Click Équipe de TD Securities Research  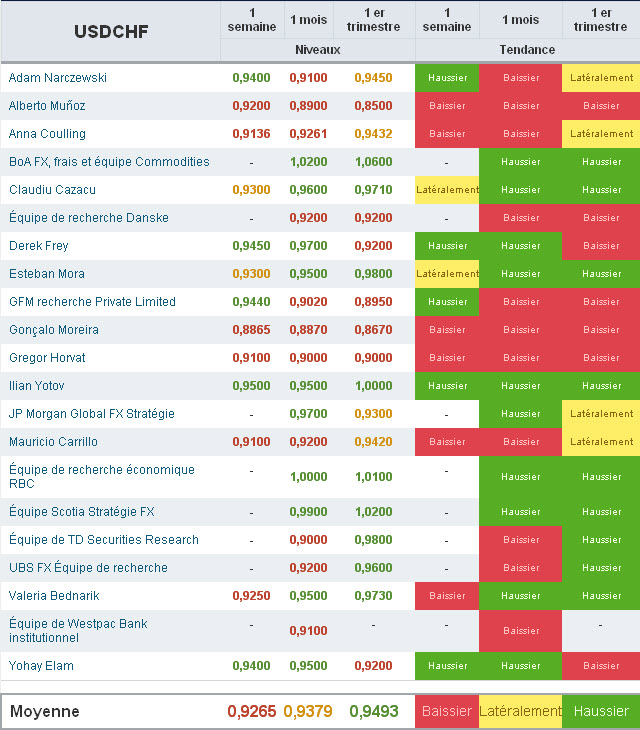tap(104, 540)
